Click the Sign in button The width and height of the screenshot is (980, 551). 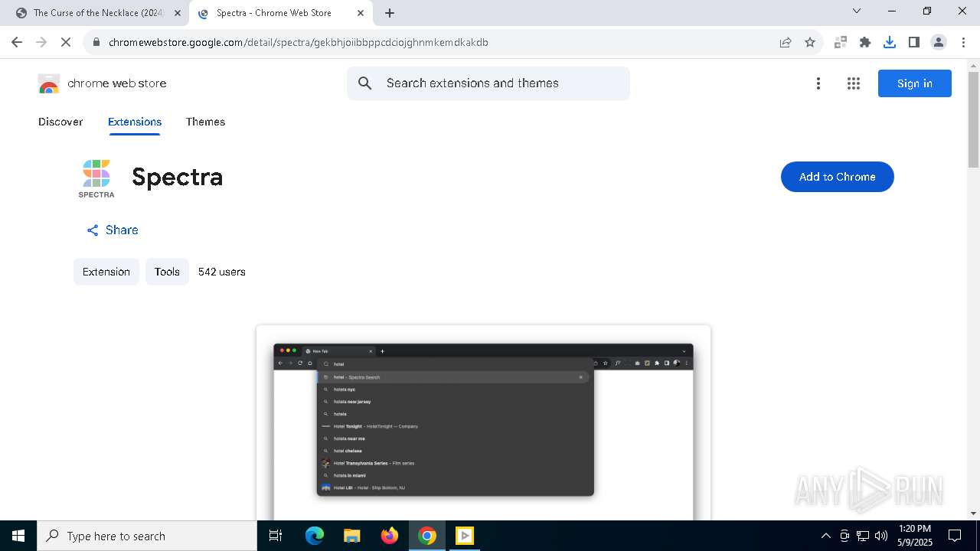click(915, 83)
